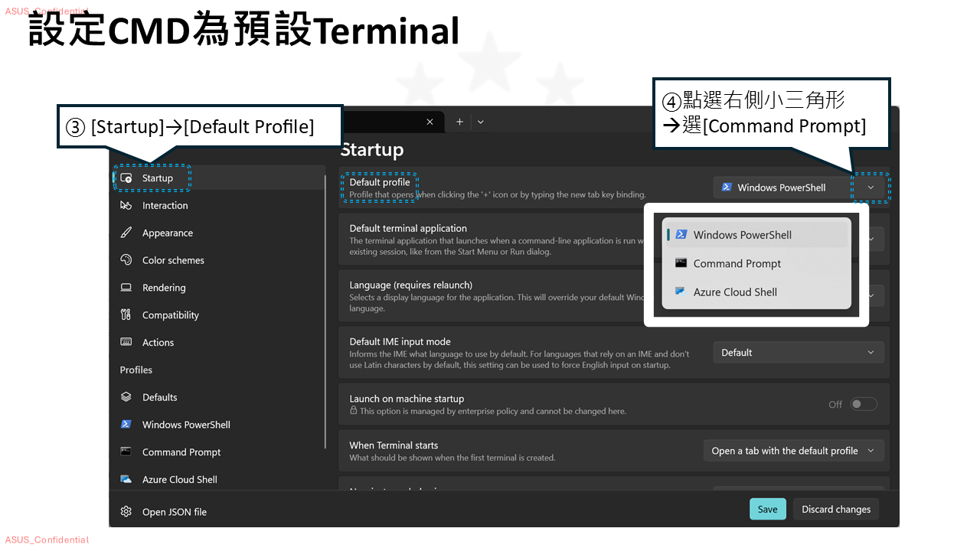Save the settings changes
The image size is (980, 551).
coord(767,509)
